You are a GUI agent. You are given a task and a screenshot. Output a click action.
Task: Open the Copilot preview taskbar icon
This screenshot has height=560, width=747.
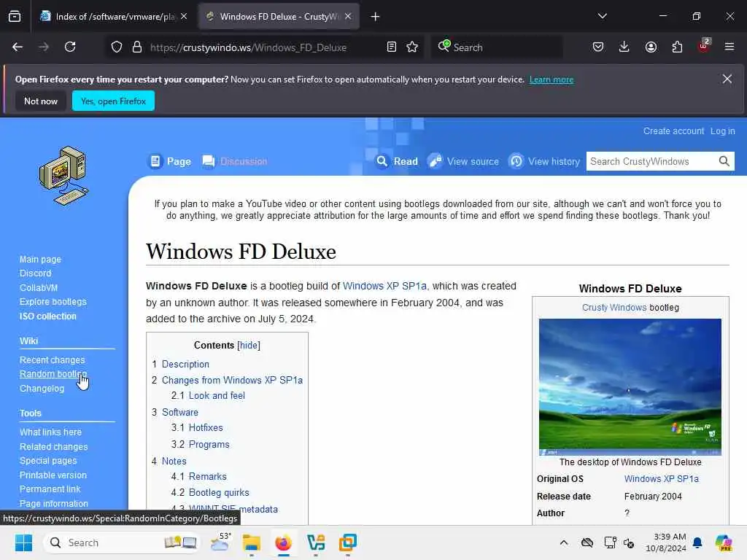point(724,542)
